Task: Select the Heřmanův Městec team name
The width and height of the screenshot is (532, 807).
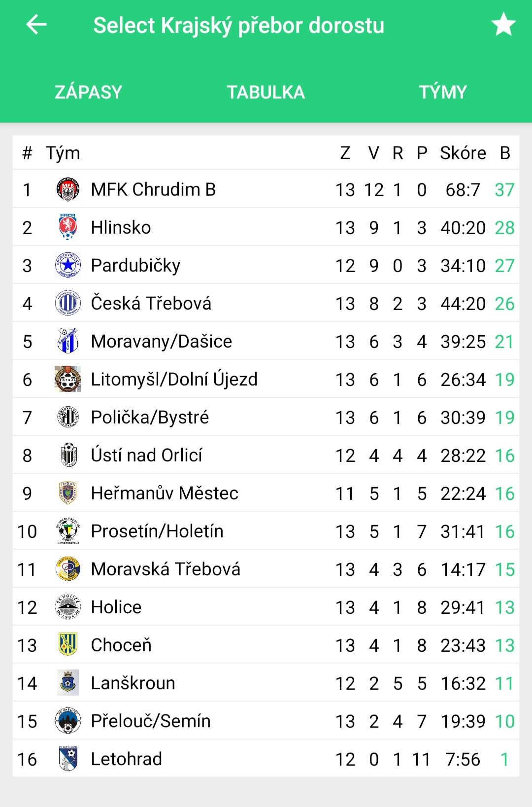Action: click(x=165, y=493)
